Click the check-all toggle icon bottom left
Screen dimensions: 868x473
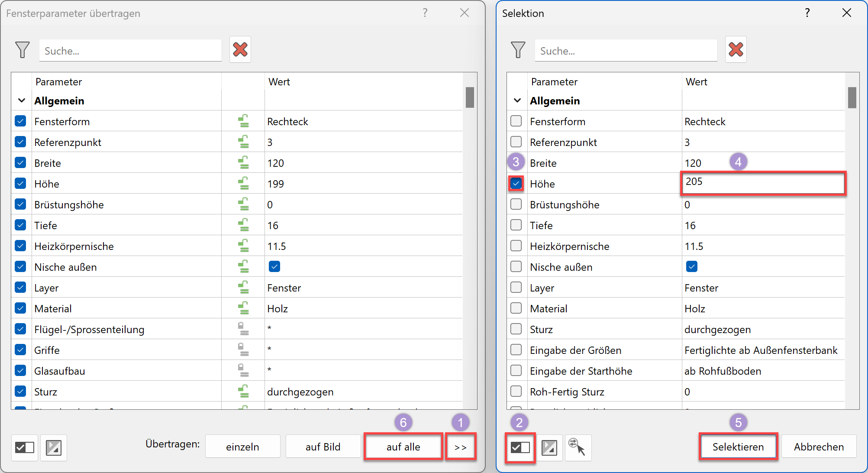[x=25, y=447]
